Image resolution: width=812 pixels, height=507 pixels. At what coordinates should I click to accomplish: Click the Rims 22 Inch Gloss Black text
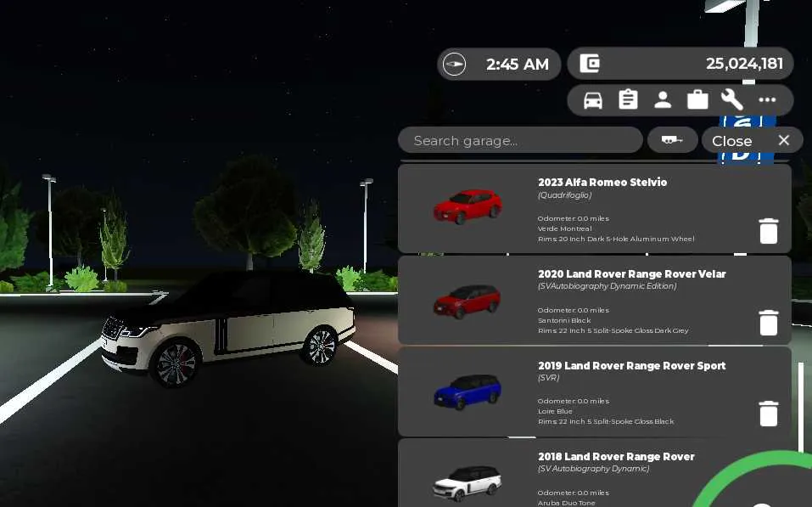(x=606, y=421)
